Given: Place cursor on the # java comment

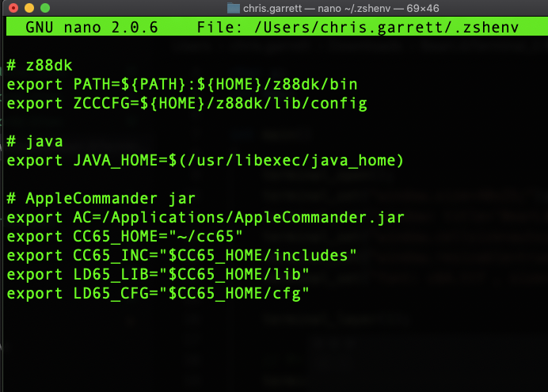Looking at the screenshot, I should 35,142.
